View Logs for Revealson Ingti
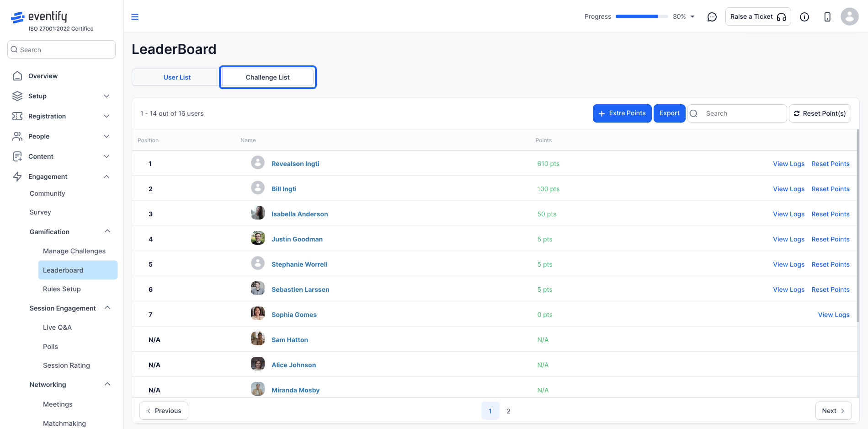Viewport: 868px width, 429px height. pos(788,164)
